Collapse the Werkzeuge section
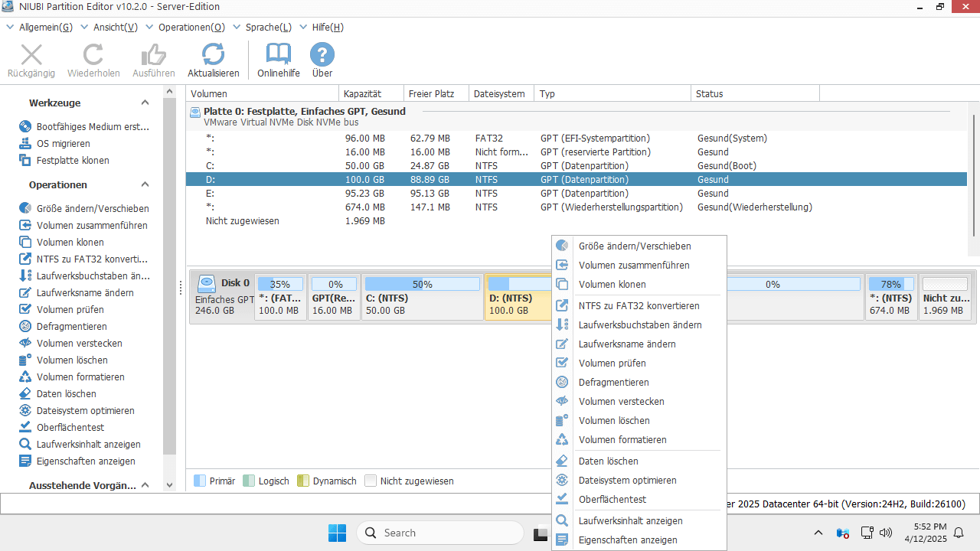Image resolution: width=980 pixels, height=551 pixels. point(145,103)
